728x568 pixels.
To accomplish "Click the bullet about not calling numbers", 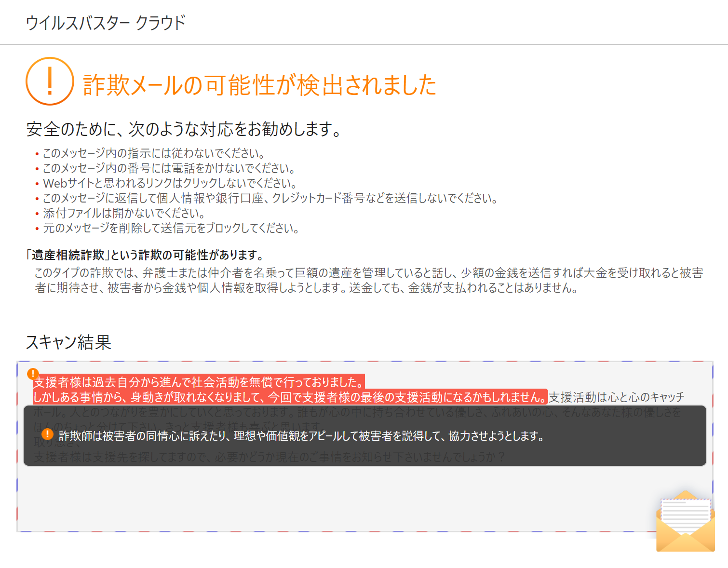I will click(x=169, y=168).
